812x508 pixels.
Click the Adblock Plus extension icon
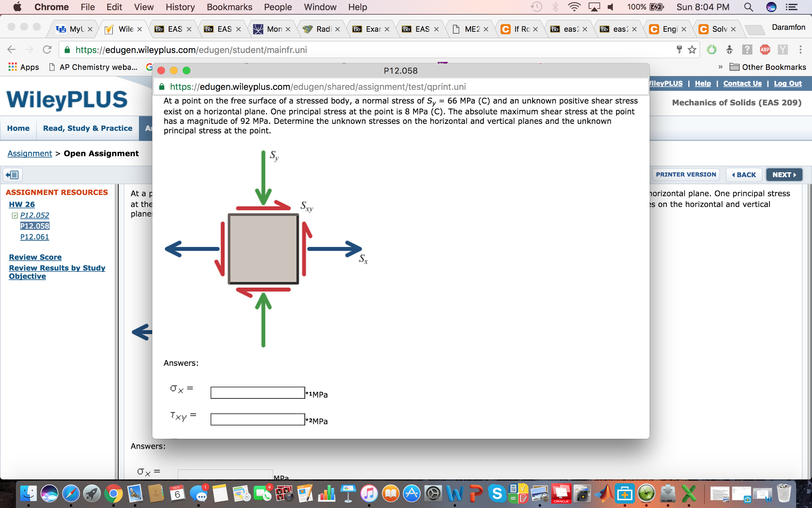pyautogui.click(x=765, y=50)
